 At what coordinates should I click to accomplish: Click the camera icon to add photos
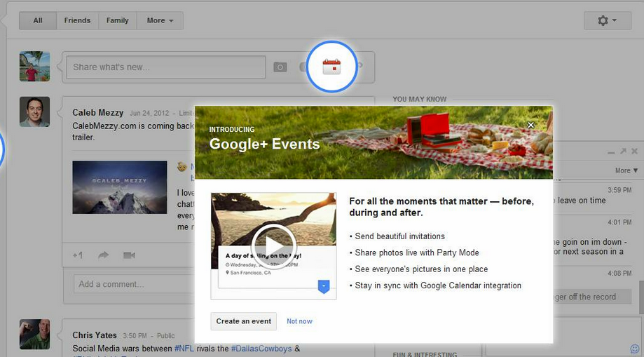[280, 67]
